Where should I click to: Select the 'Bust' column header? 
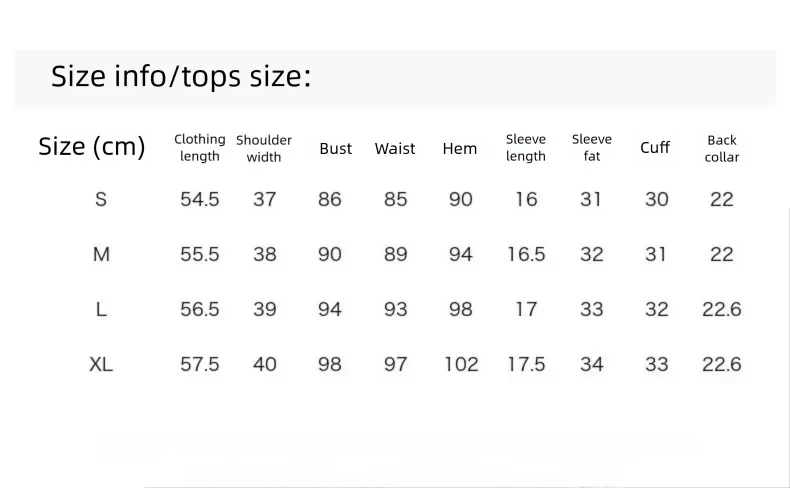click(336, 149)
